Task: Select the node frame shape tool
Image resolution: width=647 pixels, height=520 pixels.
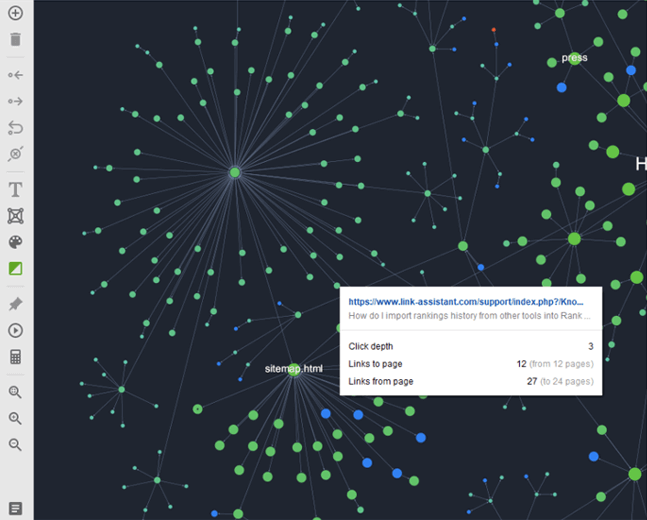Action: pos(15,215)
